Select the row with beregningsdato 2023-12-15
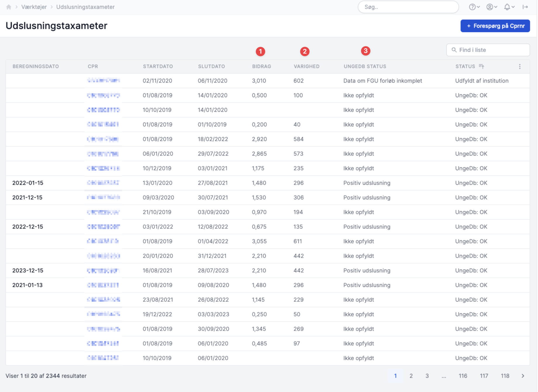 tap(268, 270)
